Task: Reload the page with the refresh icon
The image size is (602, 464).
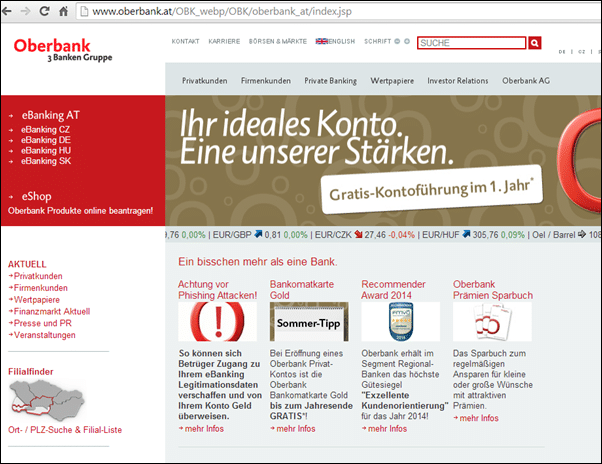Action: 45,11
